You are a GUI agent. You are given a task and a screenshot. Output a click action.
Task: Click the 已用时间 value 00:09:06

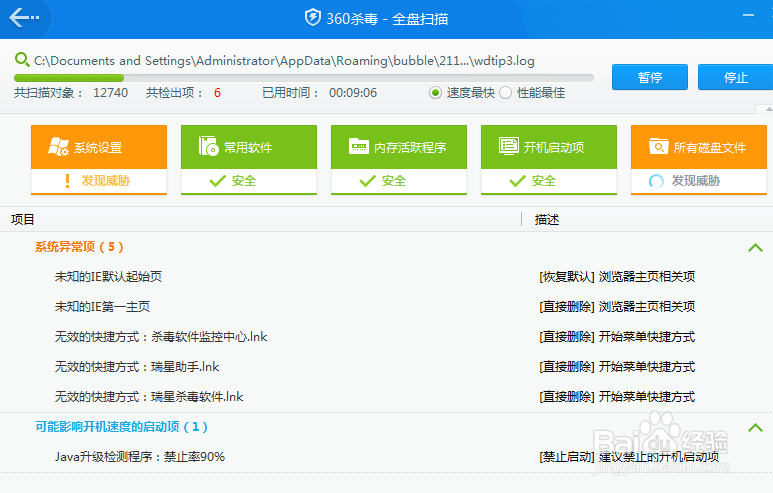(353, 93)
